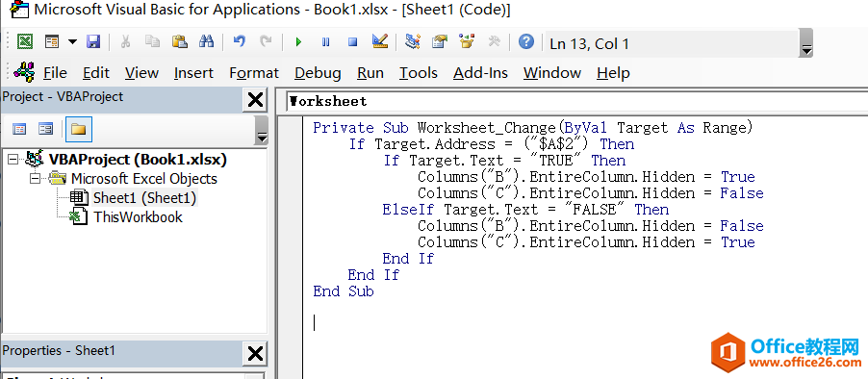Click the If Target.Address code line
The image size is (868, 379).
click(492, 144)
